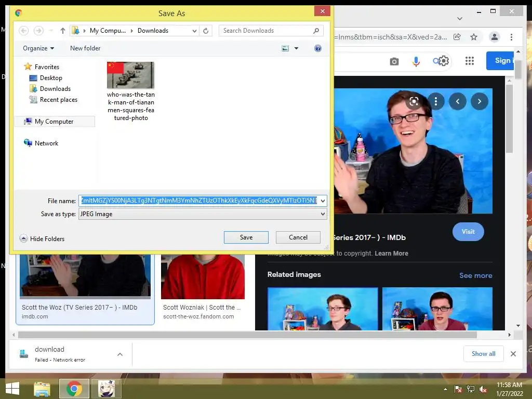Screen dimensions: 532x399
Task: Open the Save as type combo box
Action: [203, 214]
